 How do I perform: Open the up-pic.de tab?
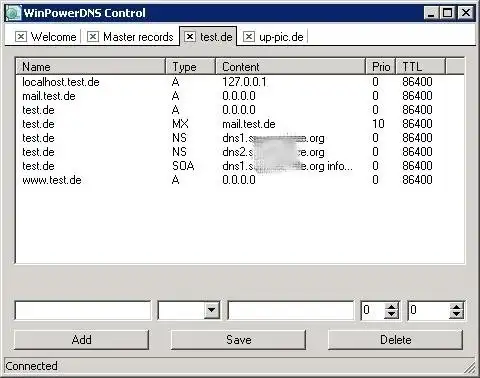[281, 37]
